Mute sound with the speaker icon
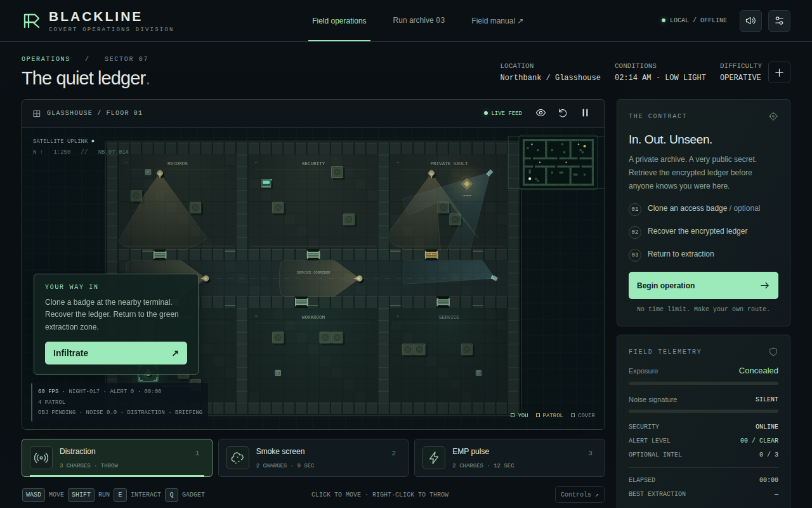The height and width of the screenshot is (508, 812). (x=750, y=21)
